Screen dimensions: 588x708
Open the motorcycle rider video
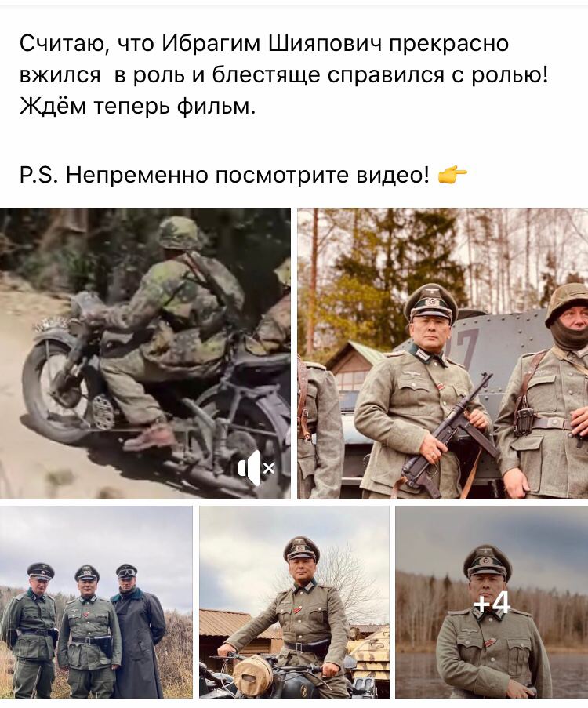click(145, 353)
